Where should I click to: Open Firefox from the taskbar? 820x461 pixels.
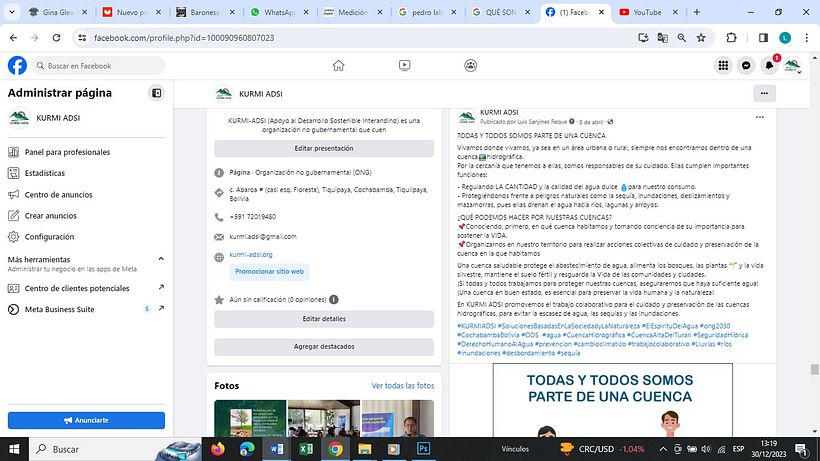coord(218,449)
